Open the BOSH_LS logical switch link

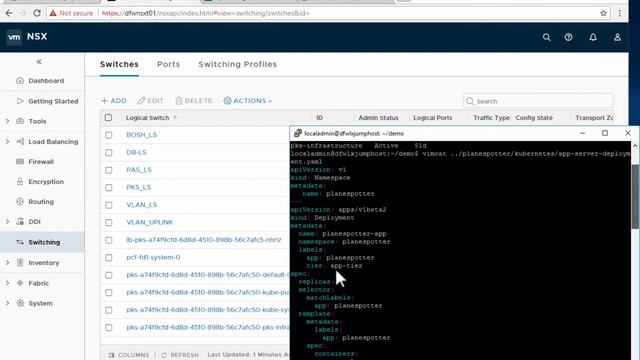coord(142,135)
